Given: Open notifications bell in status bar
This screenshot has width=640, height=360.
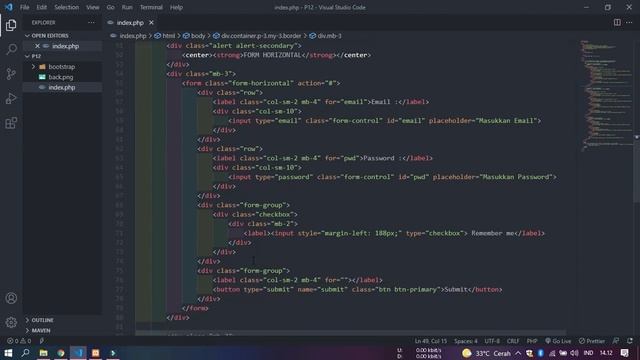Looking at the screenshot, I should (x=630, y=341).
